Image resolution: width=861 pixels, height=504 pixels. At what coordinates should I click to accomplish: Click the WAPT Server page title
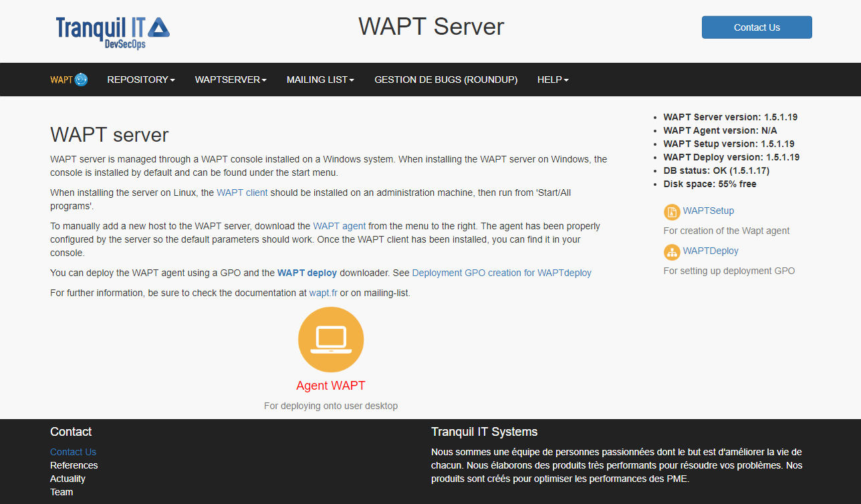pyautogui.click(x=431, y=27)
